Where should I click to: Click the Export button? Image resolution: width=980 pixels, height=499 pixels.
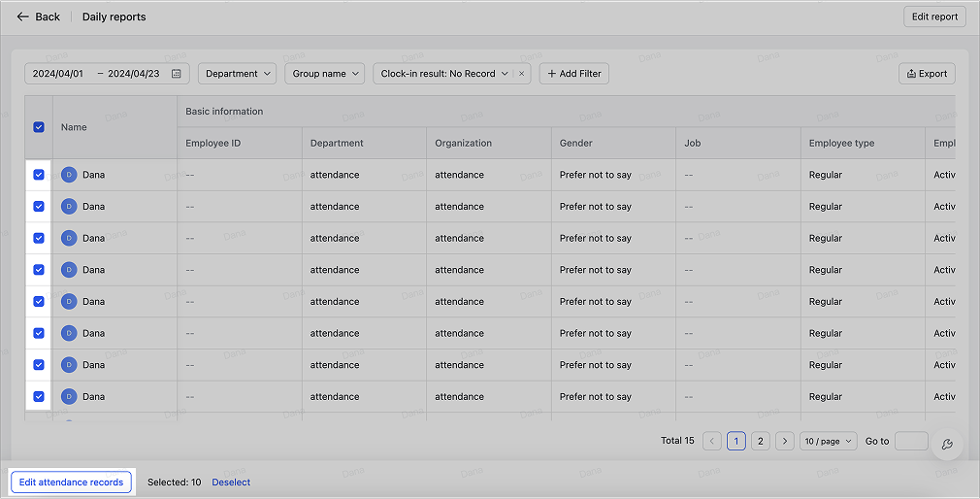[x=927, y=74]
